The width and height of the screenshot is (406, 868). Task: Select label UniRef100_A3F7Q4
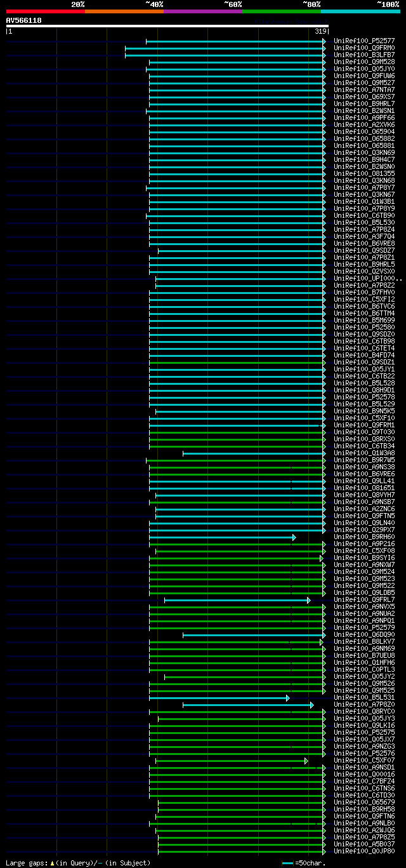(364, 237)
